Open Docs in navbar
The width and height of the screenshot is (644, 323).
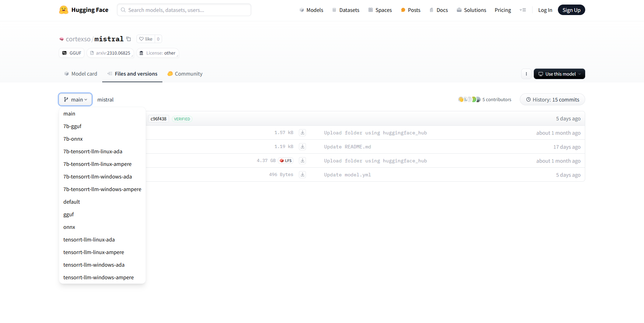pos(439,10)
